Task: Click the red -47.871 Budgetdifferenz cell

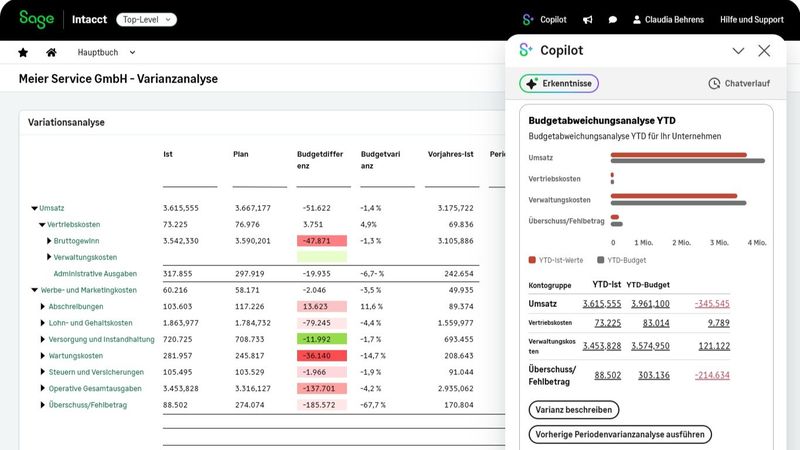Action: coord(322,241)
